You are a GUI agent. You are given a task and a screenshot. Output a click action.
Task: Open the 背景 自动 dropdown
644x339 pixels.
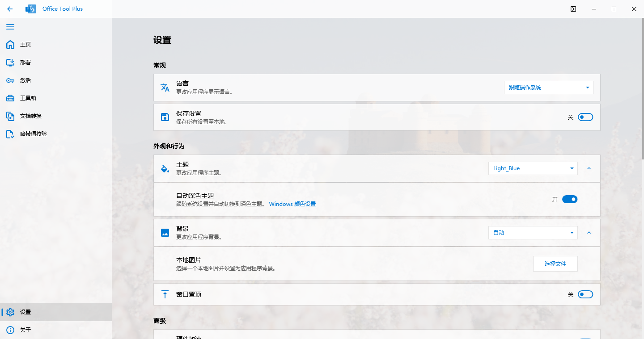tap(533, 233)
